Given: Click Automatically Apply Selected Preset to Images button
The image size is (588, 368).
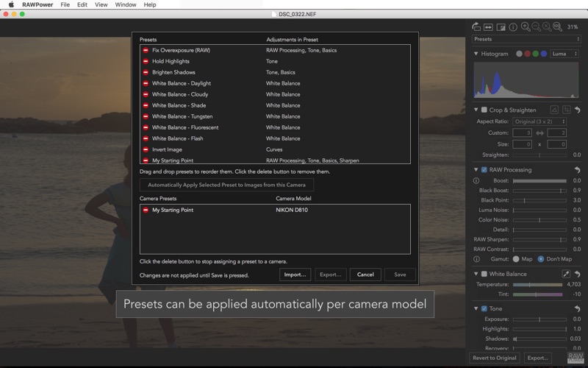Looking at the screenshot, I should [x=226, y=185].
